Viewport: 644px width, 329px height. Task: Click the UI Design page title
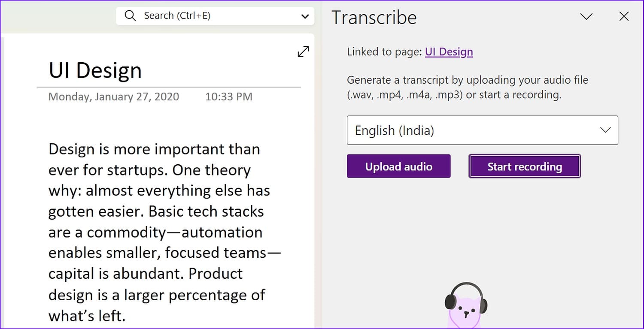tap(95, 71)
